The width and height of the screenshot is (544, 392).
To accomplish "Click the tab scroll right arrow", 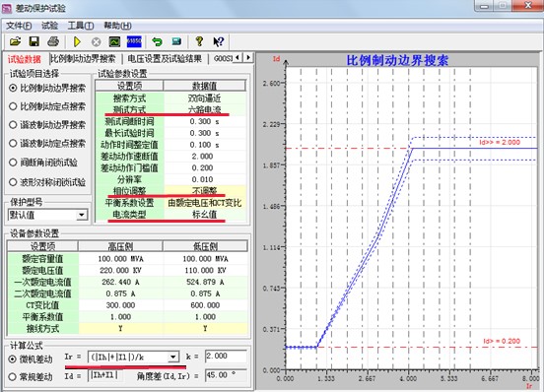I will [248, 57].
